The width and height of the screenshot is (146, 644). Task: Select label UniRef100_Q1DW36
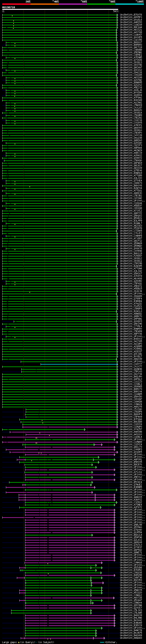coord(131,369)
